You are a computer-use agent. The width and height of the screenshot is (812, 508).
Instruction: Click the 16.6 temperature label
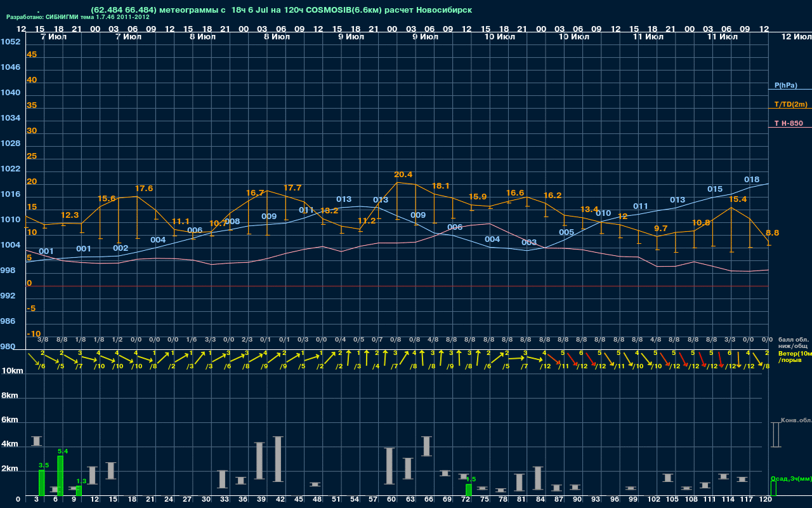[x=515, y=193]
